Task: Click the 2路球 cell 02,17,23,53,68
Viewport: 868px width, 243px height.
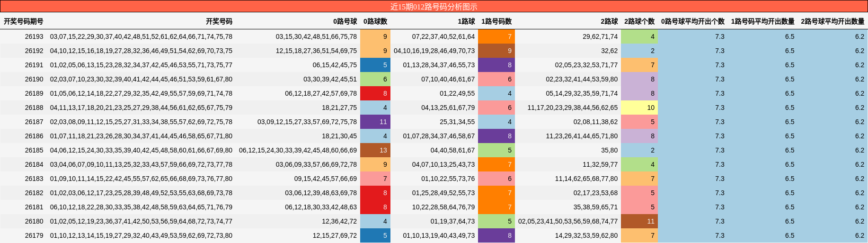Action: [595, 193]
